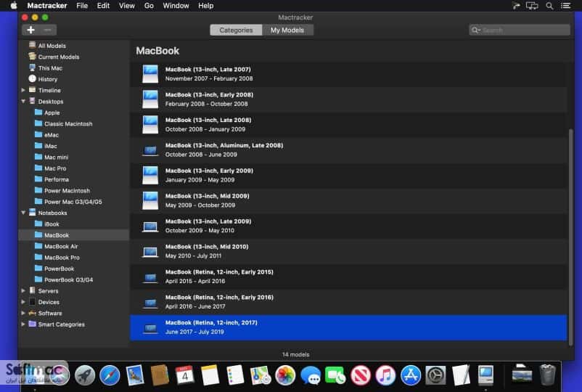582x392 pixels.
Task: Switch to the My Models tab
Action: tap(287, 30)
